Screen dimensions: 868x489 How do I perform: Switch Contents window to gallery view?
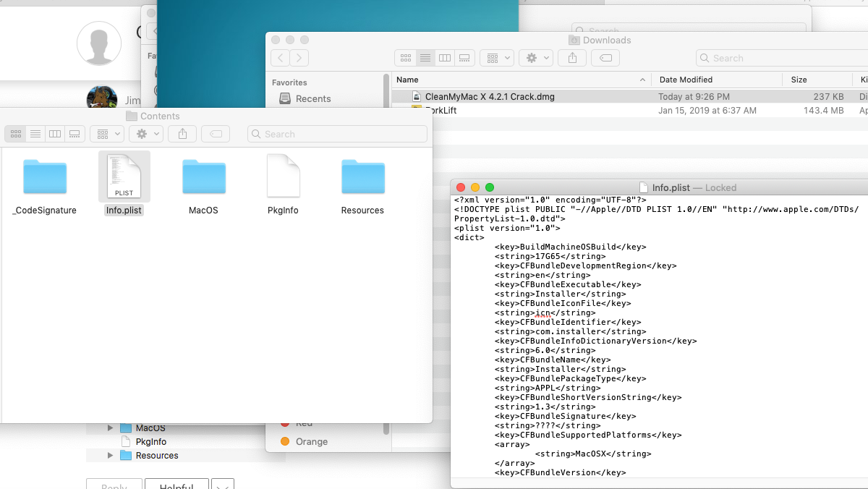(75, 134)
